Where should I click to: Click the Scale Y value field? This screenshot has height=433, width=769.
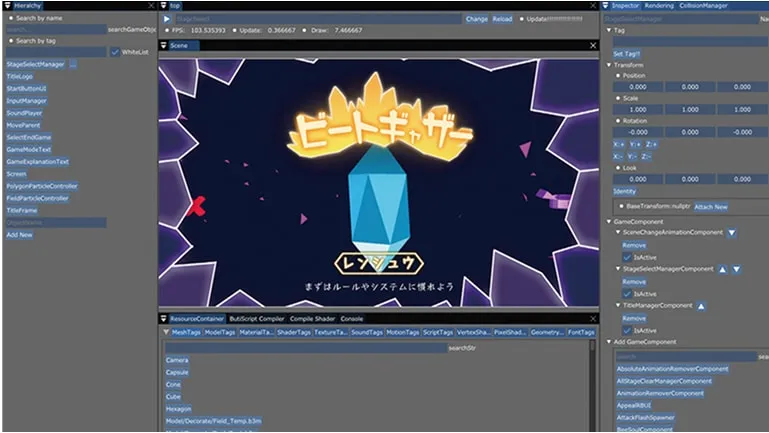click(690, 109)
